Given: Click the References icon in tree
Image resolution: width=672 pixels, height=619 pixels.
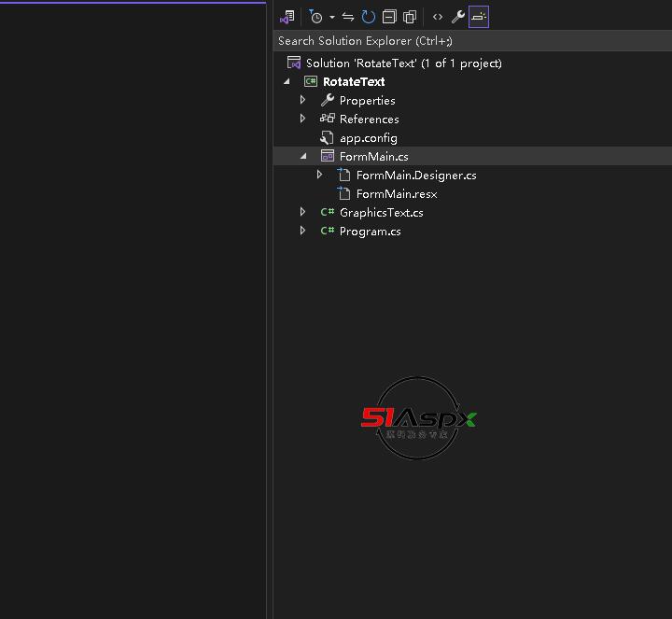Looking at the screenshot, I should coord(328,119).
